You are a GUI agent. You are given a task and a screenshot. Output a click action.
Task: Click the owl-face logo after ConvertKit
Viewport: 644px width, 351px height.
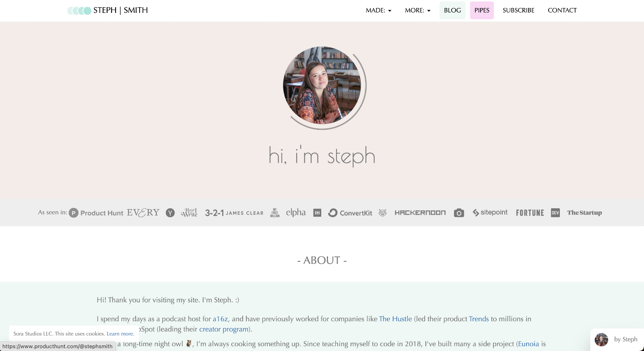tap(383, 213)
